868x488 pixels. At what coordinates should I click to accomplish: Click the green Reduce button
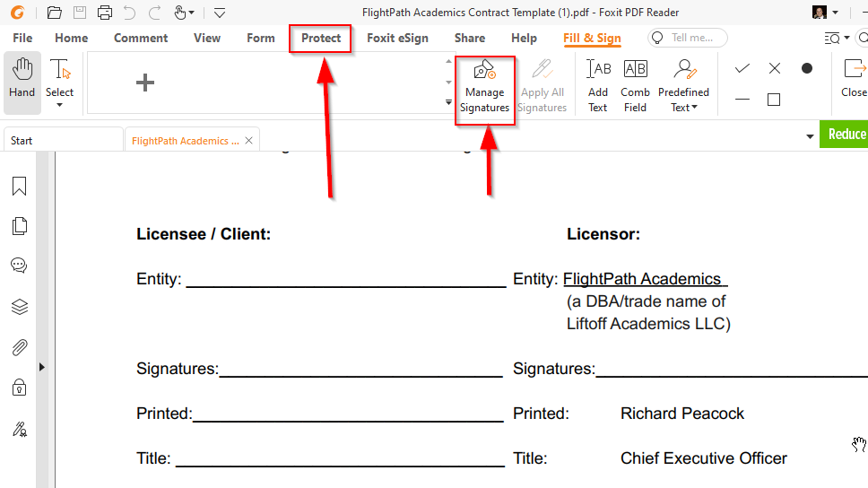[845, 134]
